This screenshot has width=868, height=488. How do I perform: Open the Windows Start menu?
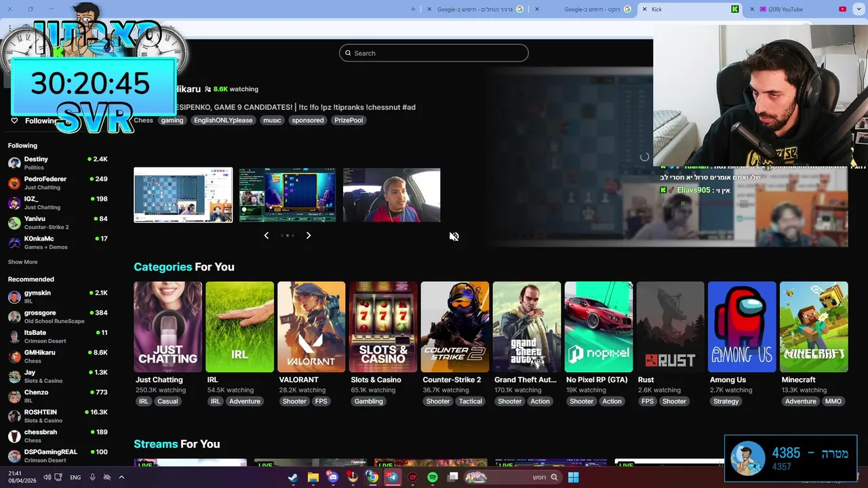click(573, 477)
